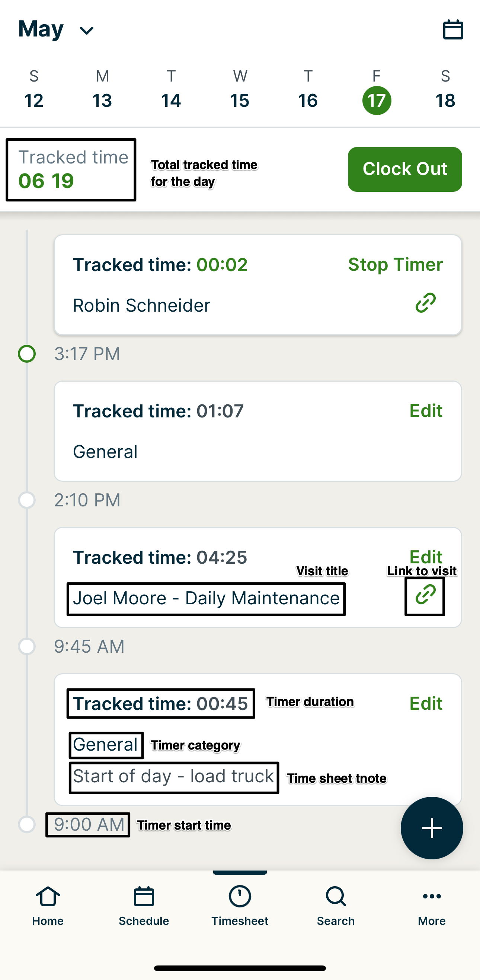Edit the 01:07 General time entry
480x980 pixels.
(x=426, y=411)
